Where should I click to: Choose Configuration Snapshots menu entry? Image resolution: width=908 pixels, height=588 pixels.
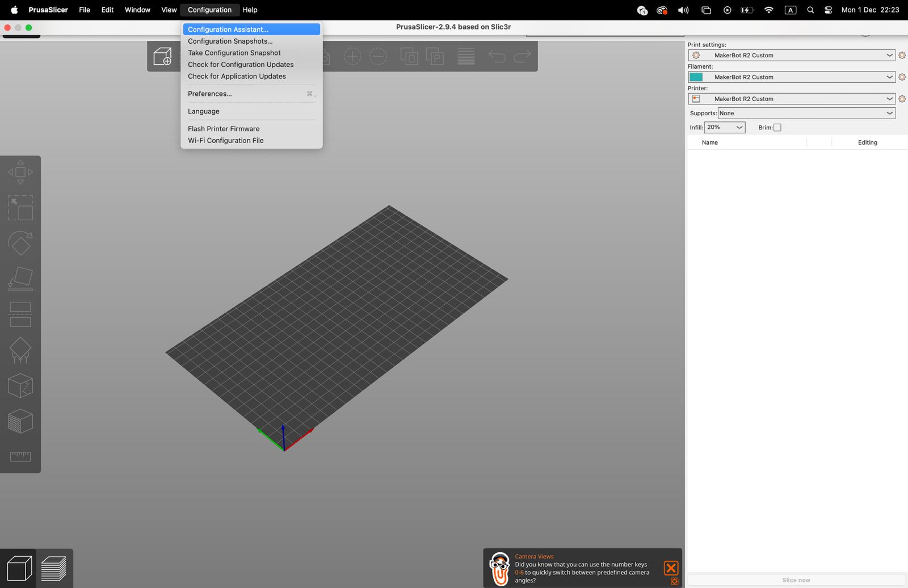230,41
